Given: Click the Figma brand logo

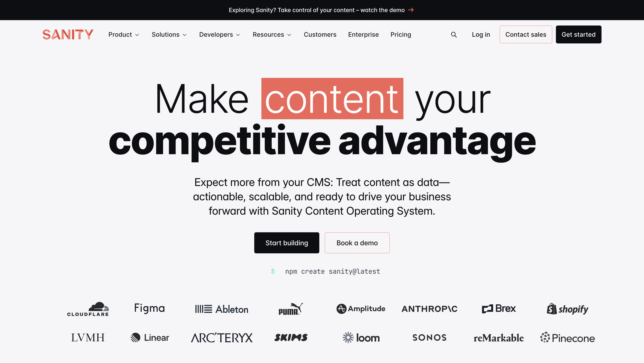Looking at the screenshot, I should click(x=150, y=309).
